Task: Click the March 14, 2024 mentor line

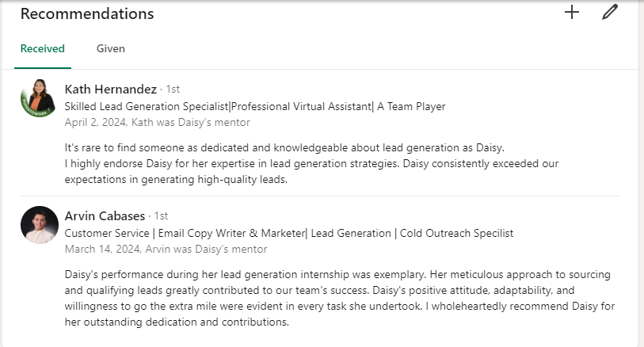Action: 166,249
